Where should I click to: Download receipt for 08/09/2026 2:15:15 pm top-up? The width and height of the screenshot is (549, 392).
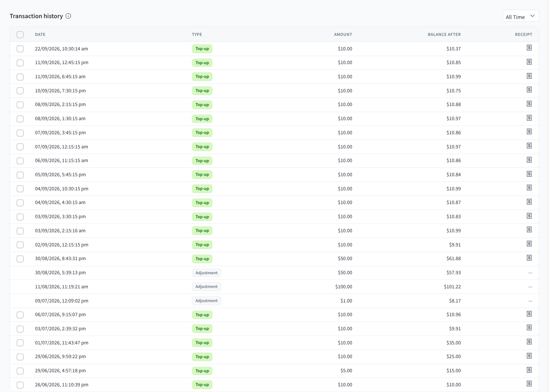529,104
